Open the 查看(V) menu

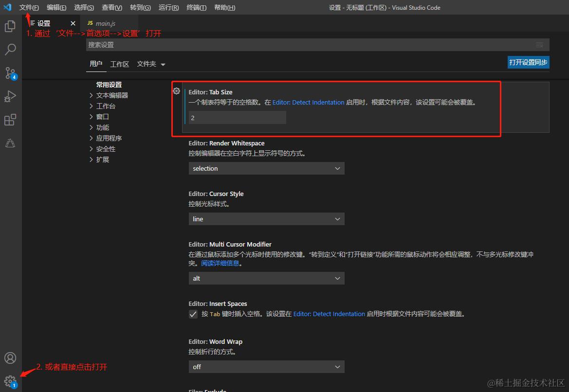tap(112, 7)
